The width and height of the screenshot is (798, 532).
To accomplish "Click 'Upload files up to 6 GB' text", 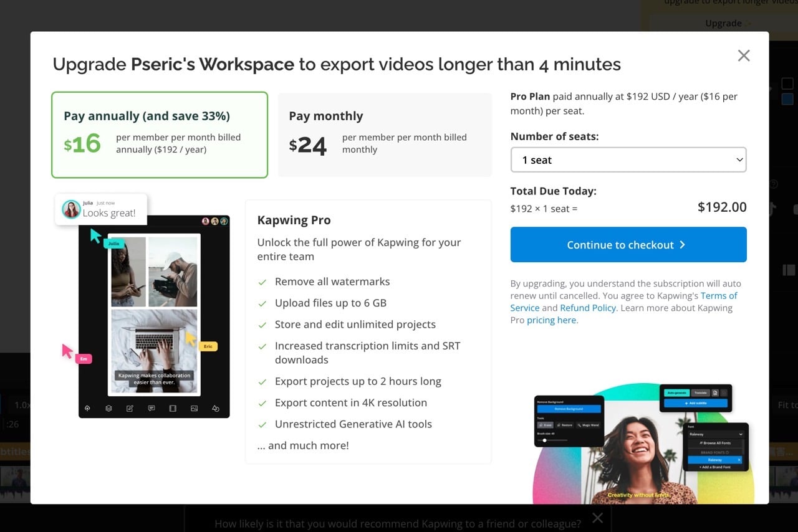I will coord(330,303).
